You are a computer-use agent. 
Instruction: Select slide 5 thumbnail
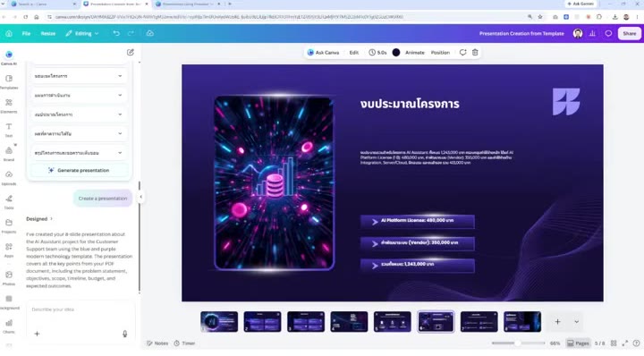click(x=393, y=321)
